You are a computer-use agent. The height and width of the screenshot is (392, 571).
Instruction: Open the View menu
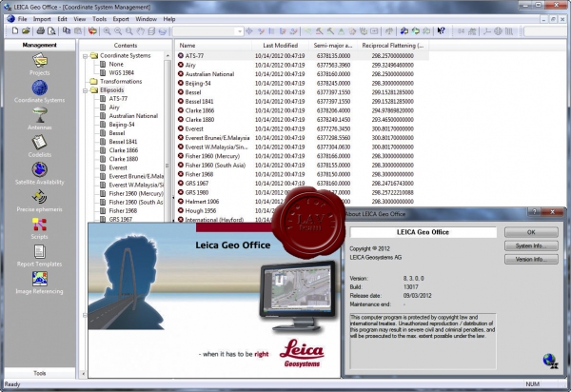tap(79, 19)
